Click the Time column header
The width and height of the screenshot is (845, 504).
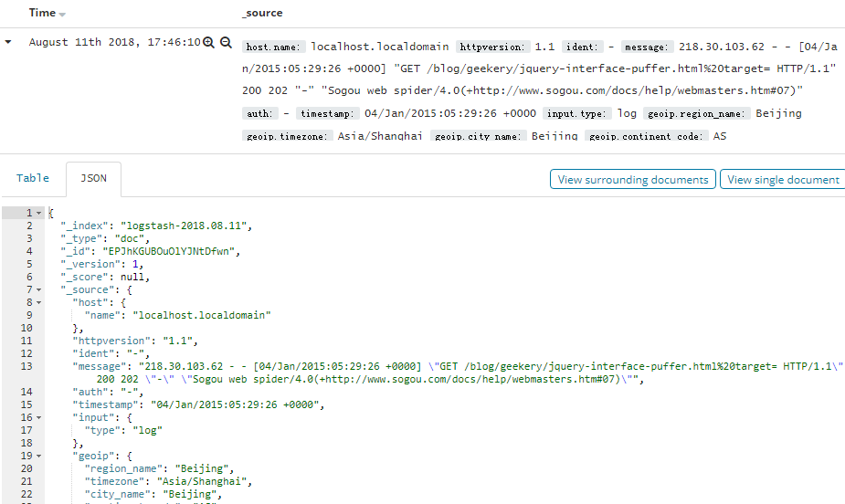[42, 14]
